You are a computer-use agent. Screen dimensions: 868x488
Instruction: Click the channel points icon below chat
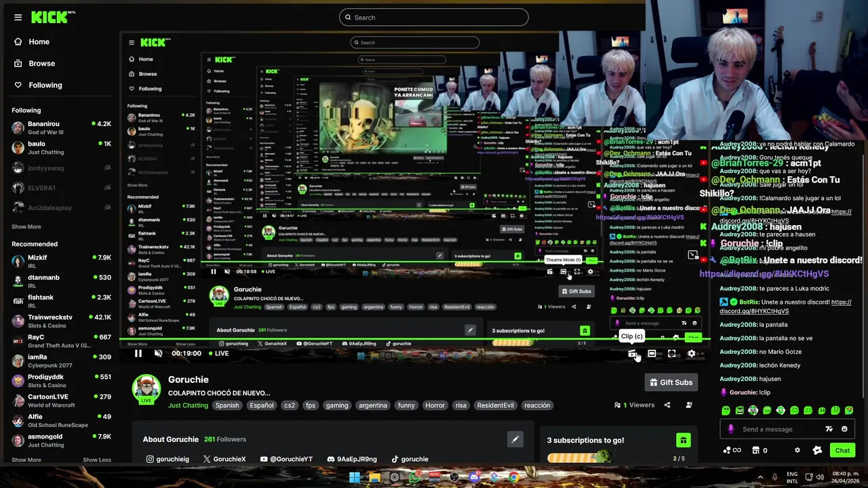[x=732, y=450]
